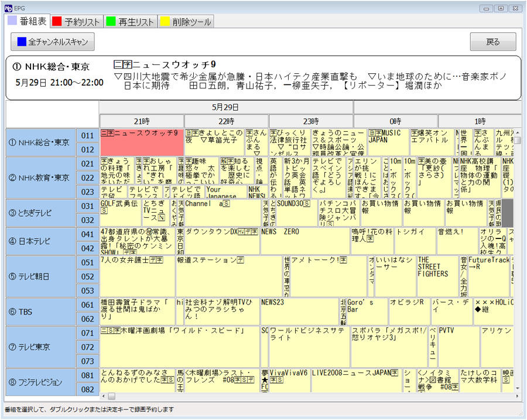
Task: Select the 報道ステーション program
Action: (229, 276)
